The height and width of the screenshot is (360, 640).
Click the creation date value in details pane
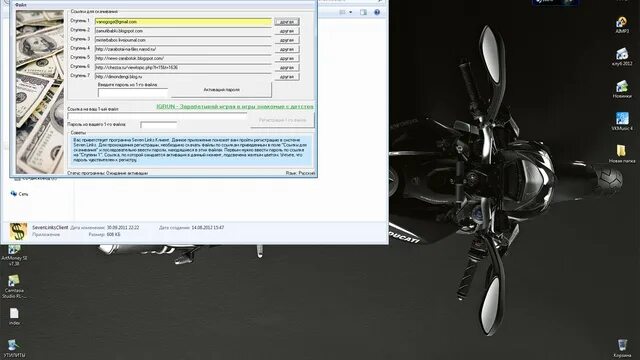(208, 227)
